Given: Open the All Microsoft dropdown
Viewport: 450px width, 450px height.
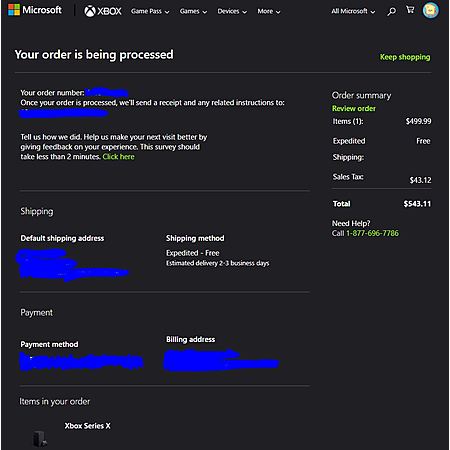Looking at the screenshot, I should (x=353, y=11).
